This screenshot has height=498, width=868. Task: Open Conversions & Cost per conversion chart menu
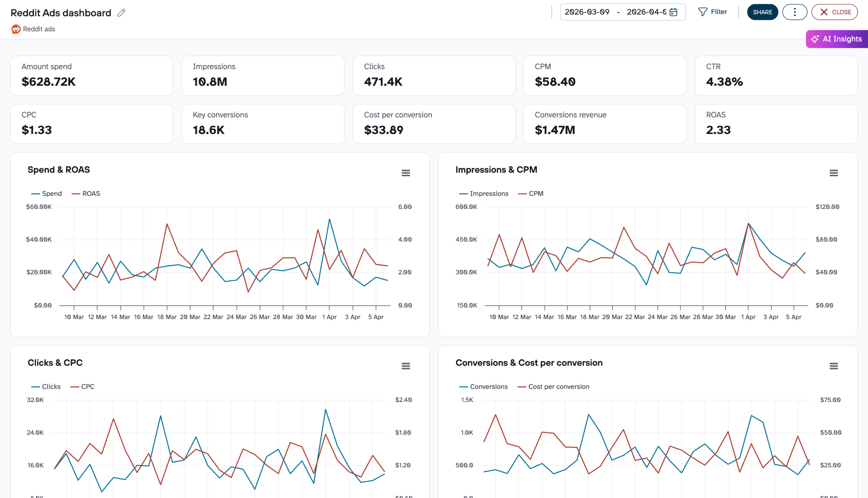click(x=833, y=366)
